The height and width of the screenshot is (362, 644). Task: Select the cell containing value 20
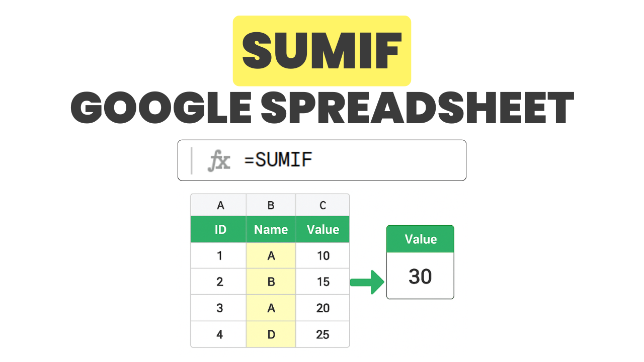(x=323, y=308)
